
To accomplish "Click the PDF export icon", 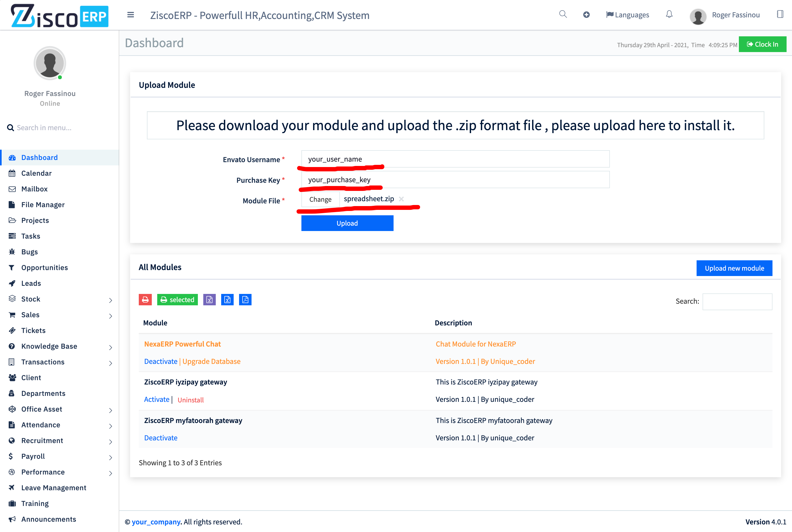I will [245, 300].
